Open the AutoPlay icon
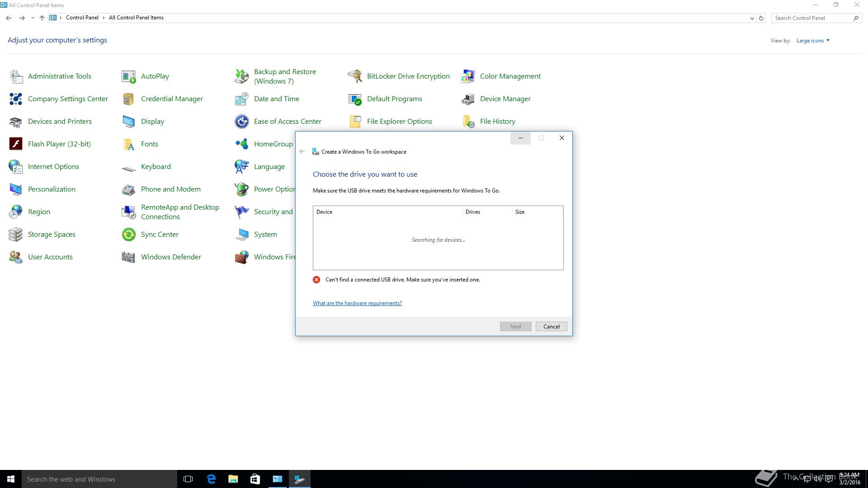Image resolution: width=868 pixels, height=488 pixels. pos(129,76)
